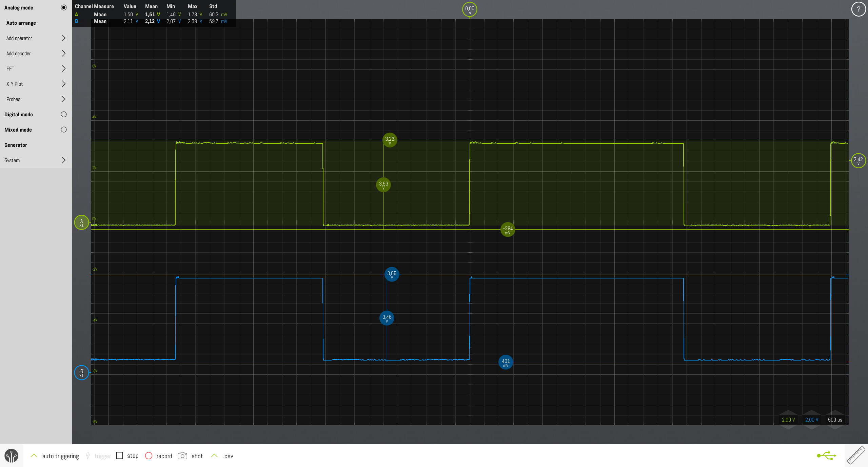868x467 pixels.
Task: Click the red record circle icon
Action: [149, 455]
